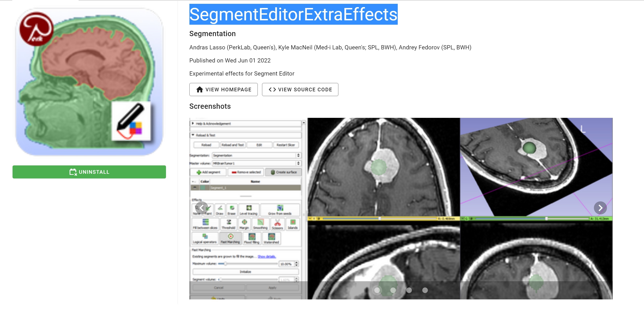Click the SegmentEditorExtraEffects brain logo icon
The height and width of the screenshot is (327, 644).
(x=89, y=82)
